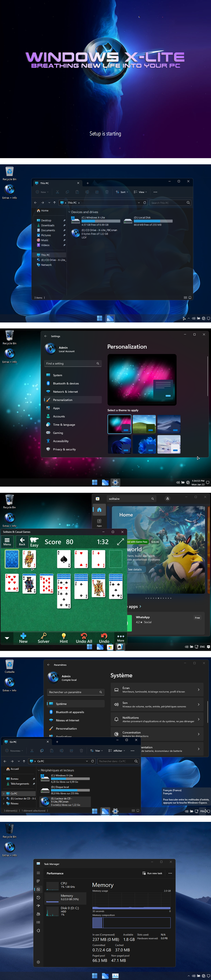The height and width of the screenshot is (980, 211).
Task: Click Undo All in Solitaire
Action: (x=84, y=638)
